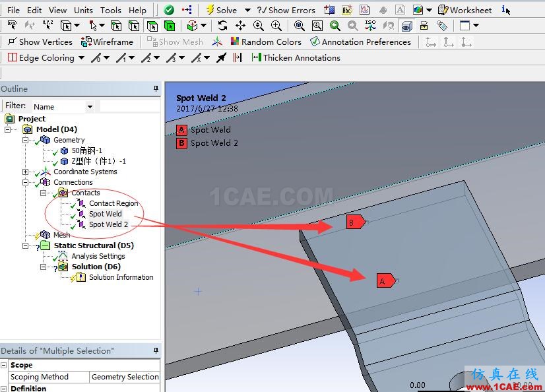Click the red B legend swatch
The height and width of the screenshot is (392, 545).
click(x=181, y=143)
